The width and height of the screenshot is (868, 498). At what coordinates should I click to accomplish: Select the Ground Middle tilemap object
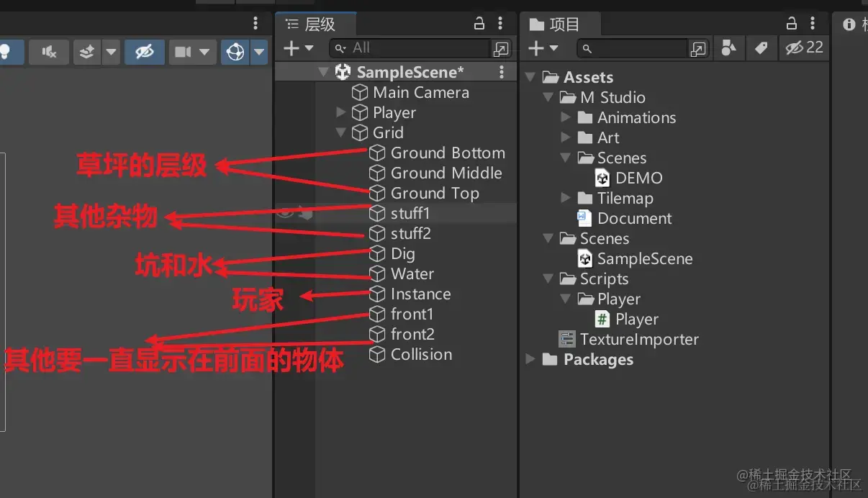(x=446, y=173)
